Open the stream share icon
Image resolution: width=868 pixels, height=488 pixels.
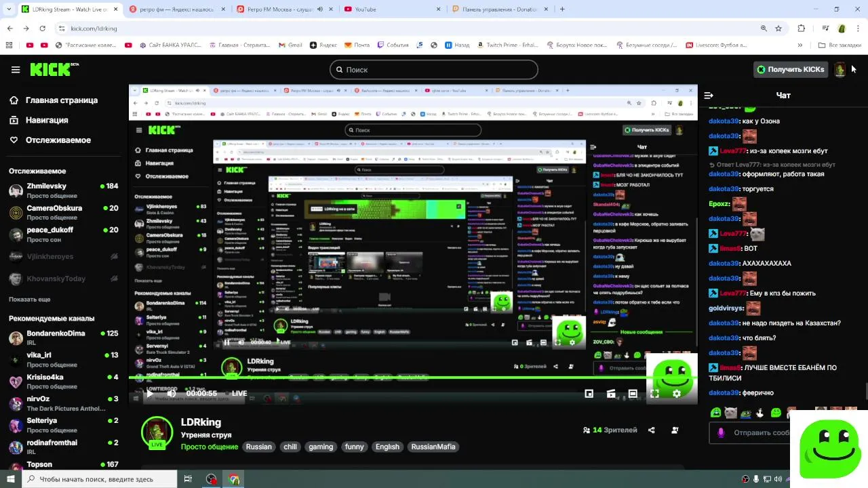(651, 430)
